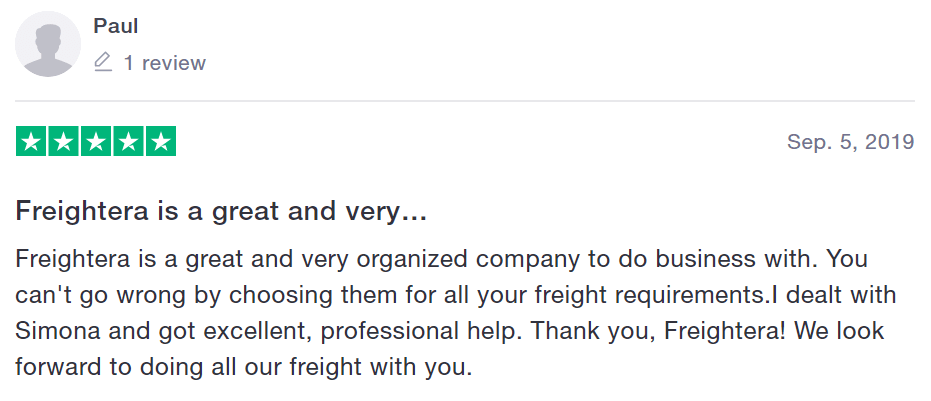
Task: Select the third green rating star
Action: click(x=96, y=141)
